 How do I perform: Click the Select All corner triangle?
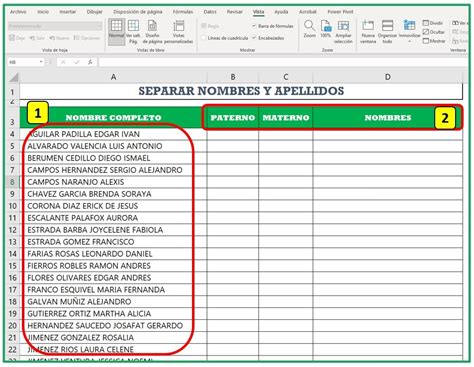click(14, 78)
